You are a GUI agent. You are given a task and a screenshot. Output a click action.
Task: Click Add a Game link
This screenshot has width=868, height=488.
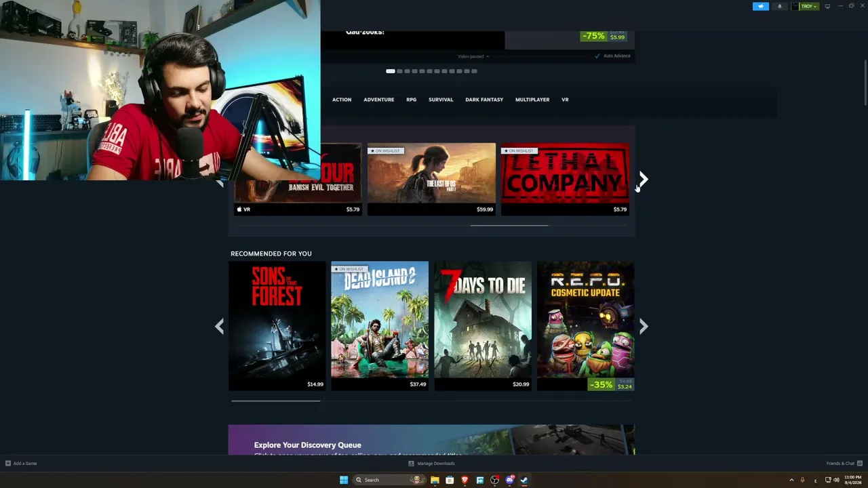click(25, 464)
